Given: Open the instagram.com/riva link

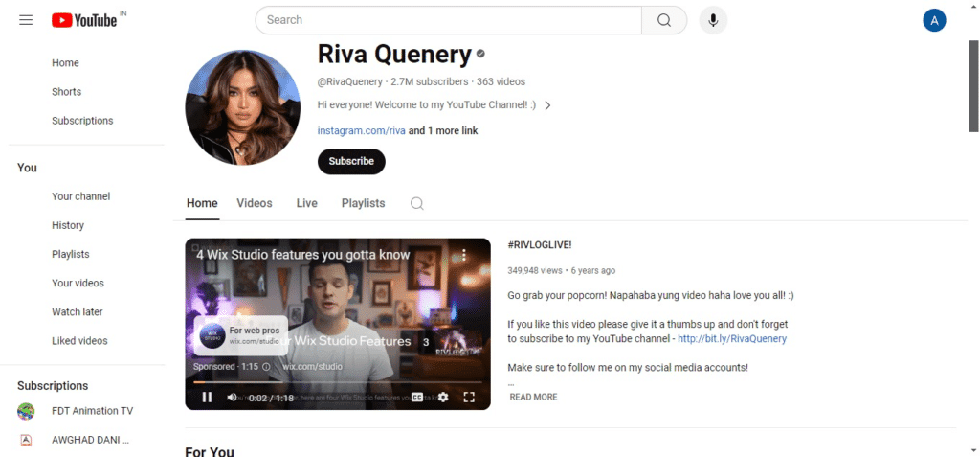Looking at the screenshot, I should (x=361, y=131).
